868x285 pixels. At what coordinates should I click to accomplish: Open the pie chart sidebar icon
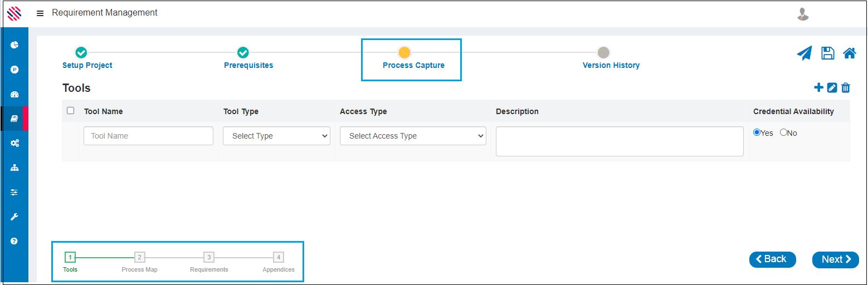(14, 45)
